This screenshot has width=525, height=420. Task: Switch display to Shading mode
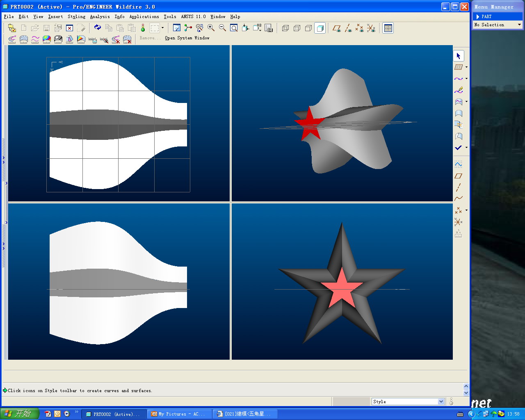coord(320,28)
